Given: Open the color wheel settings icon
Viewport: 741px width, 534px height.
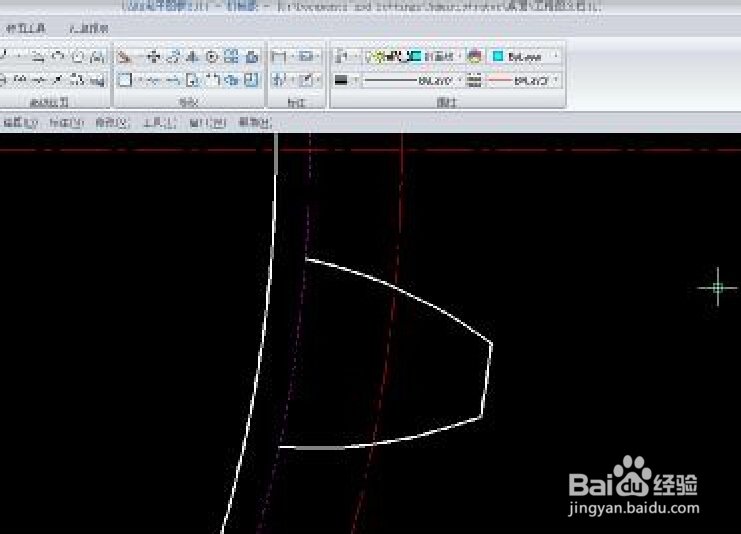Looking at the screenshot, I should (474, 57).
